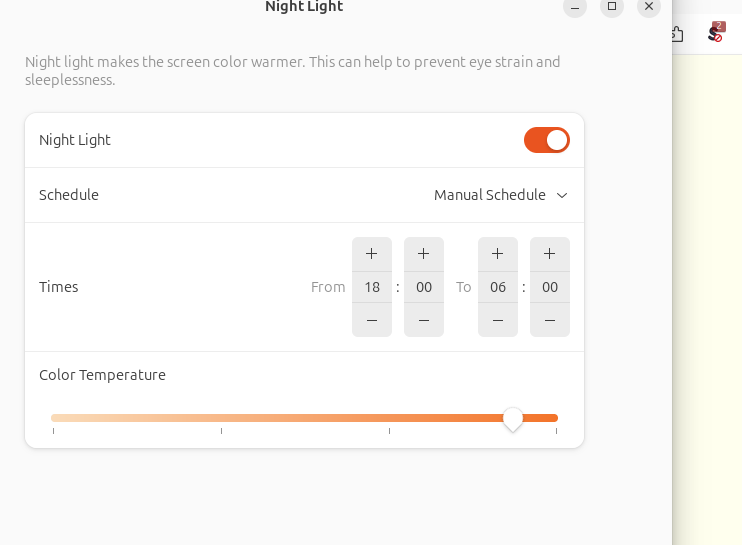Maximize the Night Light window
The image size is (742, 545).
tap(612, 7)
